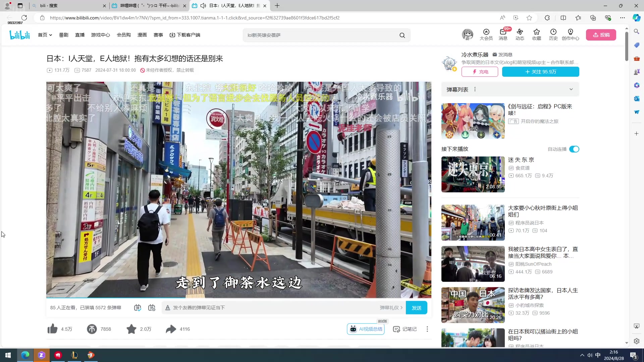Open the browser extensions icon

click(547, 18)
